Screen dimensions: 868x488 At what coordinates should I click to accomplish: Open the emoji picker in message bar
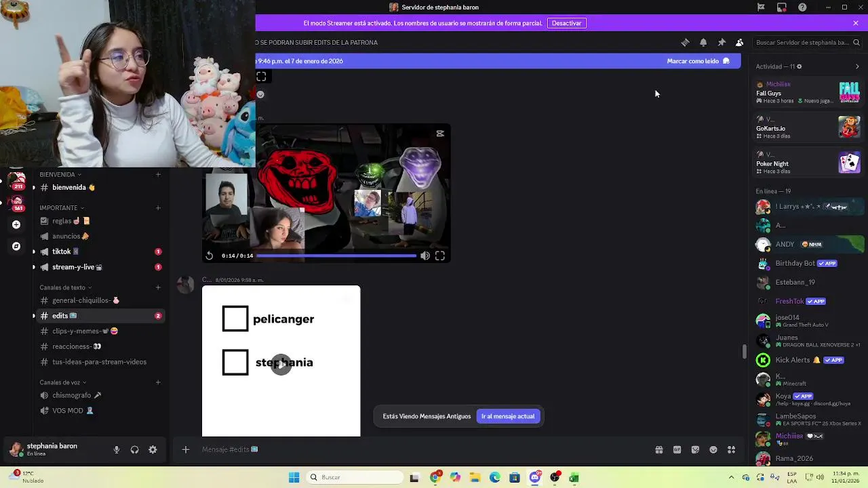tap(713, 449)
